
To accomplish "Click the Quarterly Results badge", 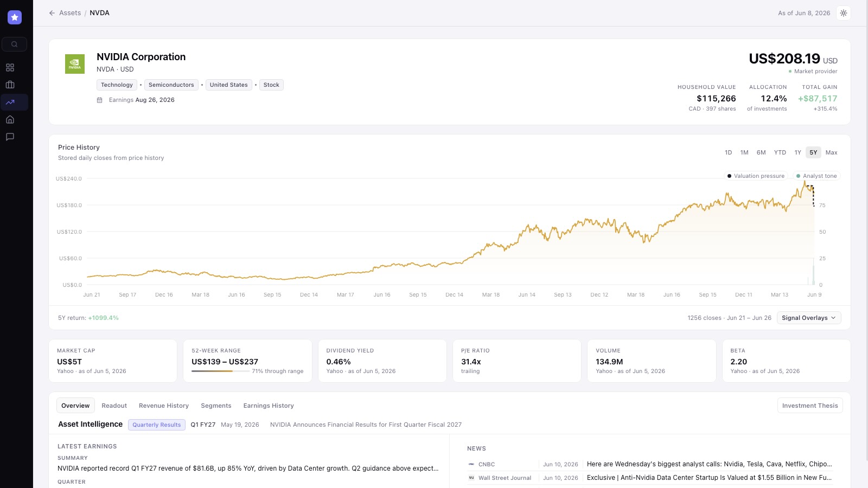I will (x=157, y=425).
